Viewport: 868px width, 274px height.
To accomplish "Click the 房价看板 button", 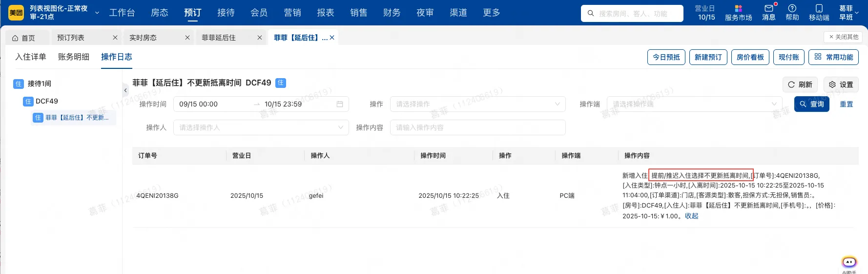I will click(750, 57).
